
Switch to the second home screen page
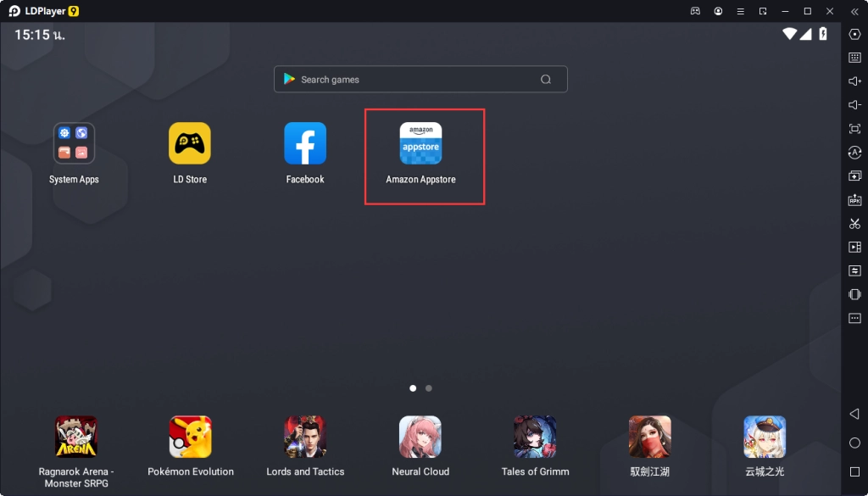tap(428, 387)
